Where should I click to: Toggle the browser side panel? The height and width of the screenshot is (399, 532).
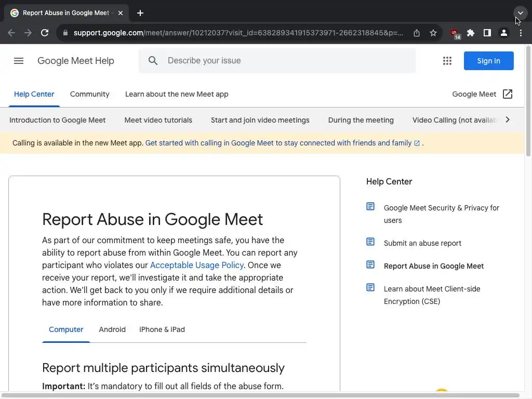click(487, 33)
